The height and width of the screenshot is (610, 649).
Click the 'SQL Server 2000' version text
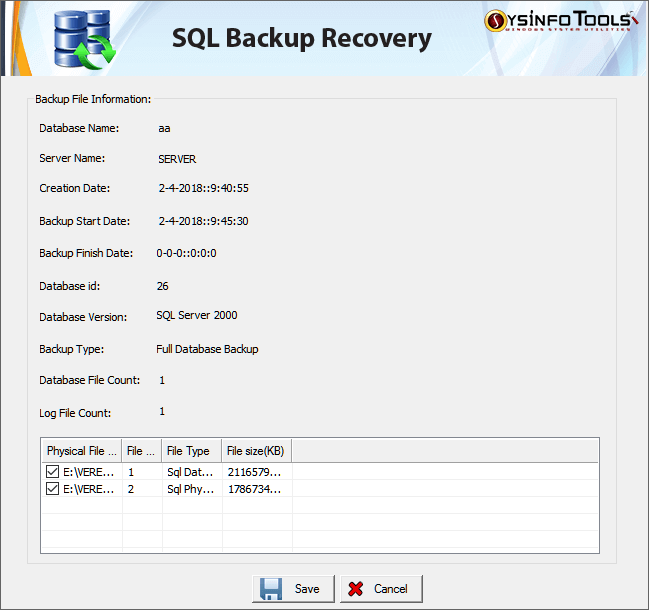[x=197, y=315]
